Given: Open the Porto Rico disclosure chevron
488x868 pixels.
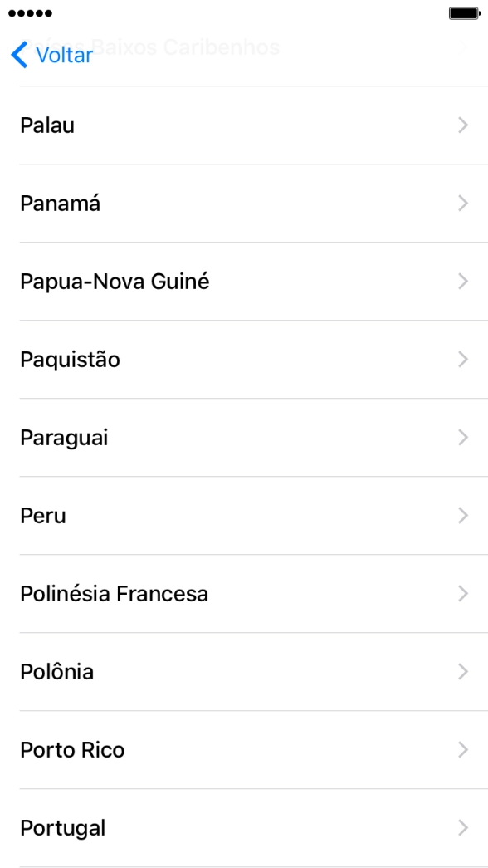Looking at the screenshot, I should click(464, 749).
